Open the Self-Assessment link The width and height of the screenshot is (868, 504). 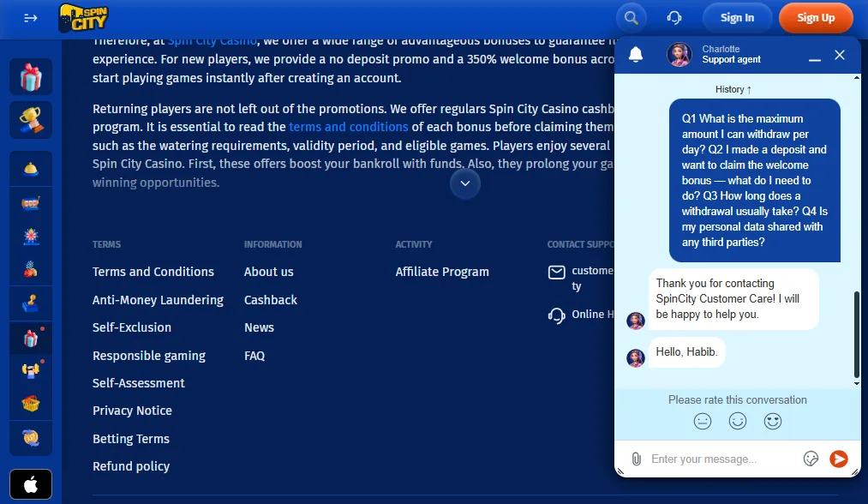pos(139,382)
